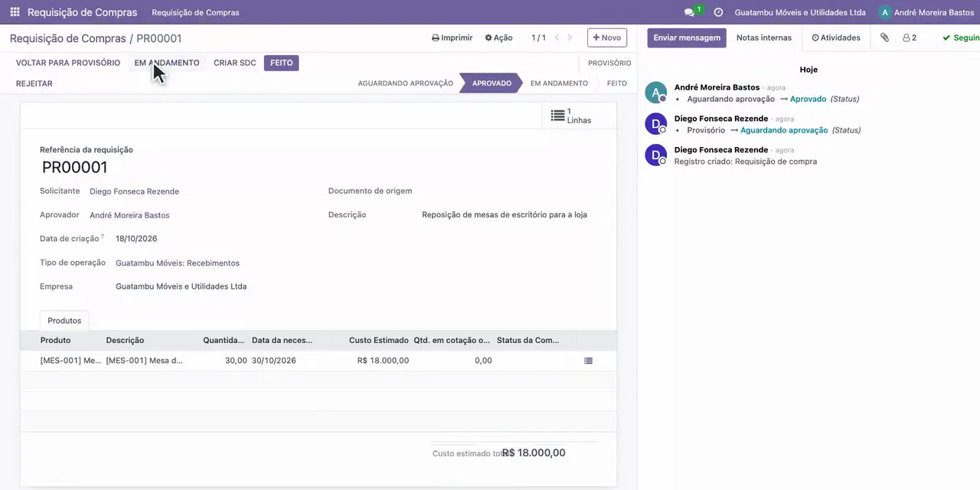Click the Criar SDC button

pos(234,63)
